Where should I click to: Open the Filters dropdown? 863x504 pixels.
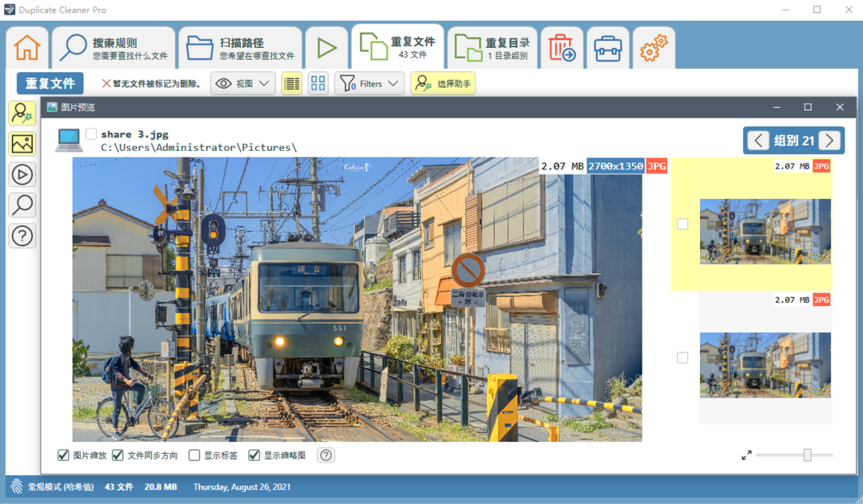point(368,83)
